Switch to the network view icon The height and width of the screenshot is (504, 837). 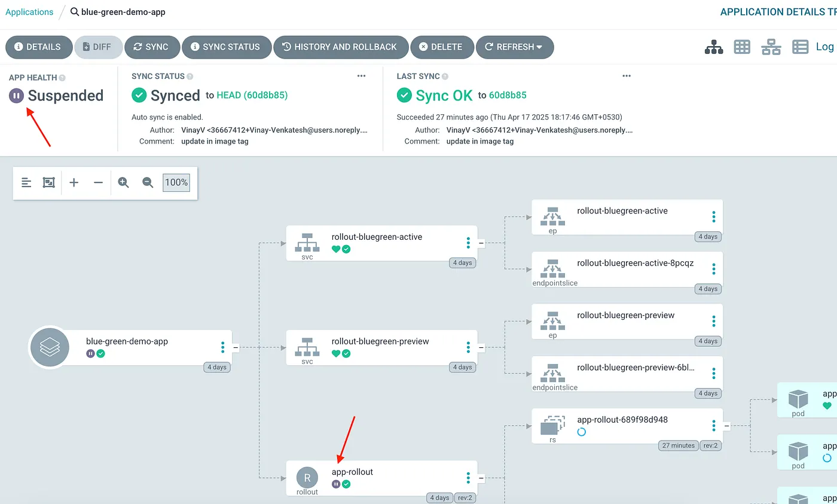click(x=771, y=47)
